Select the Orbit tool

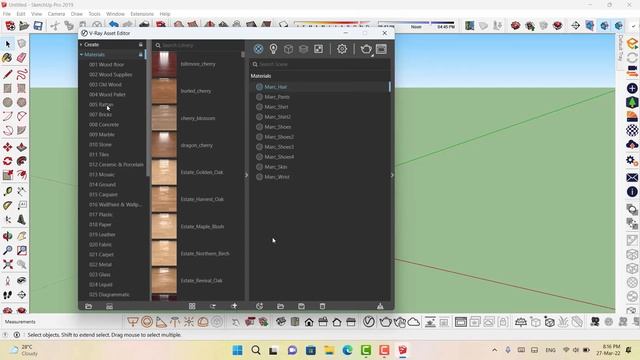(7, 236)
